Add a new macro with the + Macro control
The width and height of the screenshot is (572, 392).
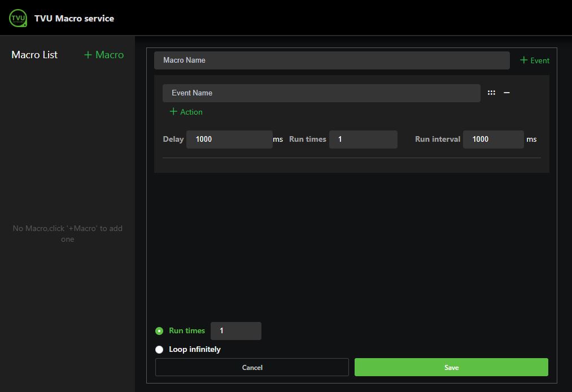click(x=103, y=55)
